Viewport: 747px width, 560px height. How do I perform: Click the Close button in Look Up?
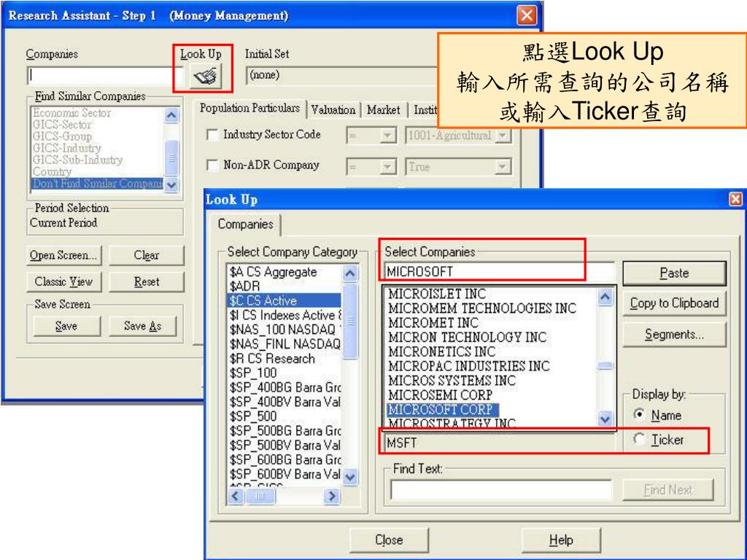(389, 540)
